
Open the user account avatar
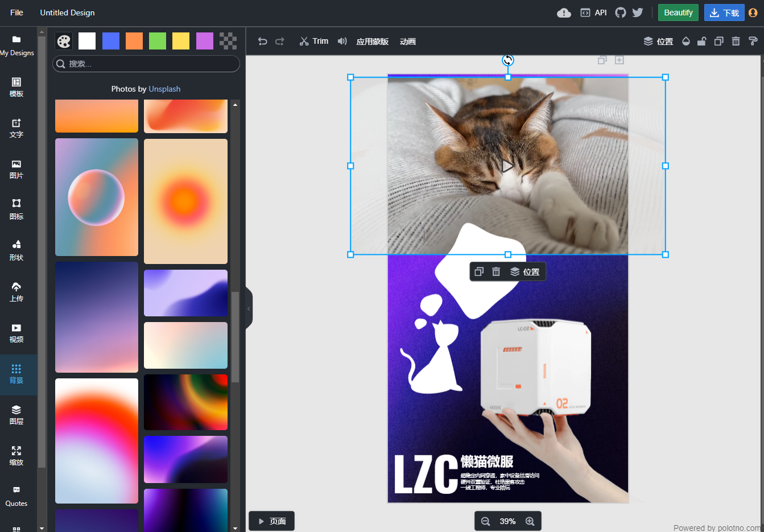tap(753, 13)
